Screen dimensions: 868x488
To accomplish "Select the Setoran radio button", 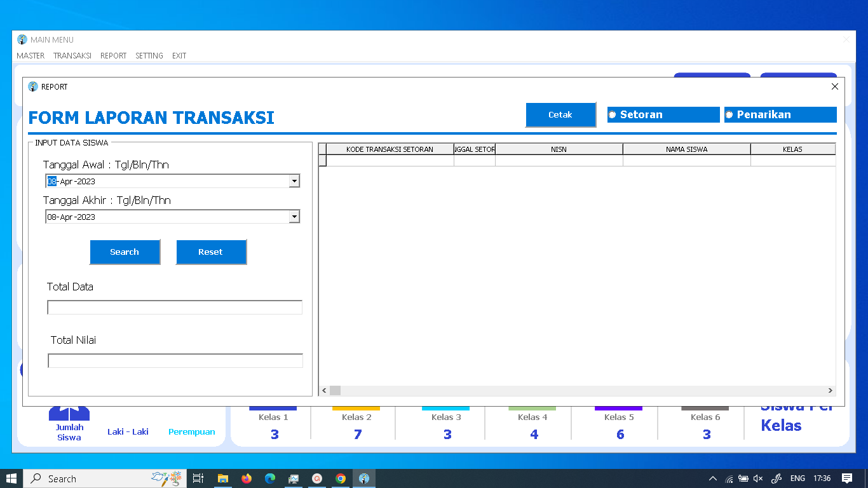I will (611, 114).
